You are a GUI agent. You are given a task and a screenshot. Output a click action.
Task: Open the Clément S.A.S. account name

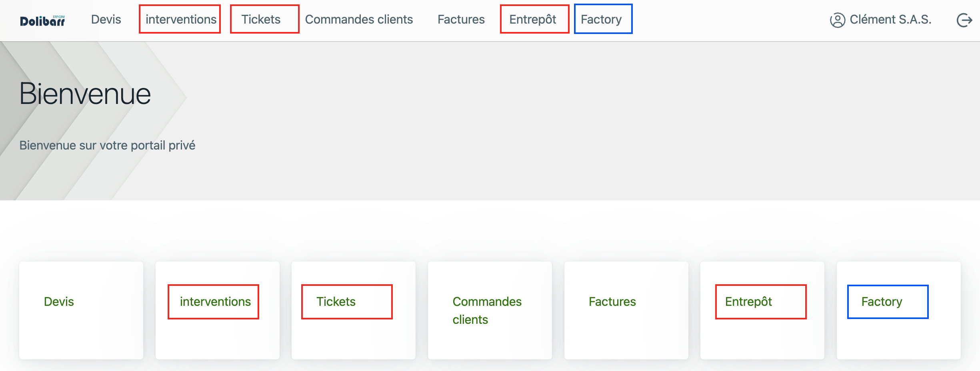tap(890, 20)
